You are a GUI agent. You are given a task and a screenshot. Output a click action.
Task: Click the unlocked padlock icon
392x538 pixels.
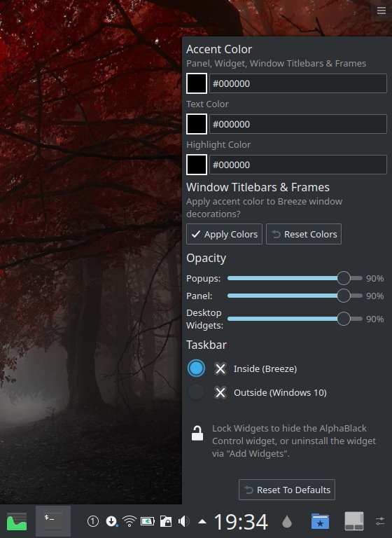(x=197, y=433)
